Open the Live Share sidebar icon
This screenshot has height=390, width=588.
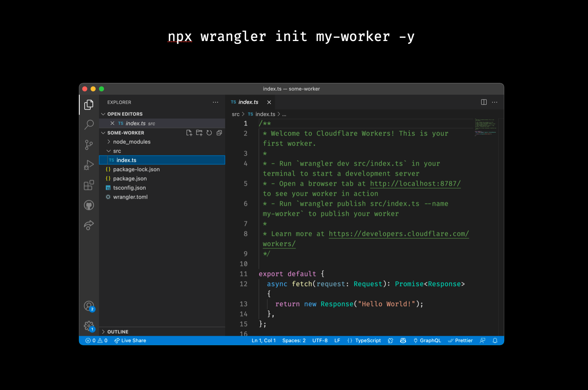pyautogui.click(x=89, y=225)
